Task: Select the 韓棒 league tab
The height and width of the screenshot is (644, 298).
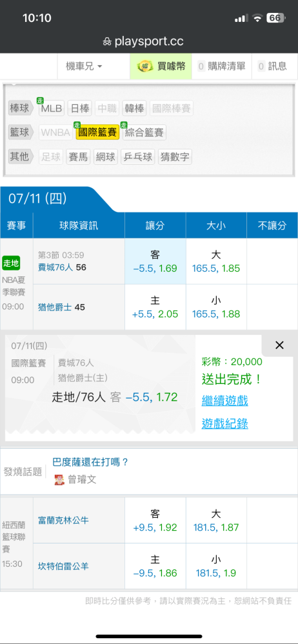Action: pyautogui.click(x=135, y=108)
